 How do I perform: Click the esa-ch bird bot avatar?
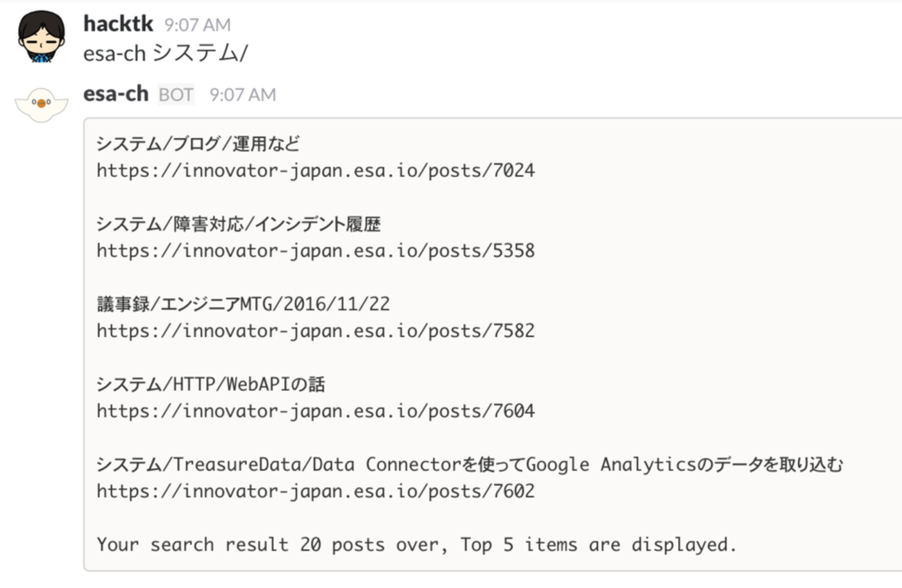click(x=42, y=104)
